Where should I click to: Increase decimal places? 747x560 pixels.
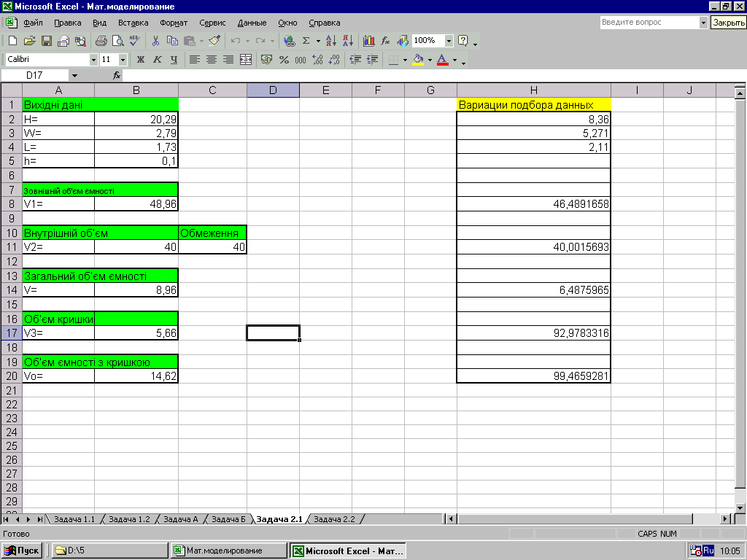coord(317,60)
